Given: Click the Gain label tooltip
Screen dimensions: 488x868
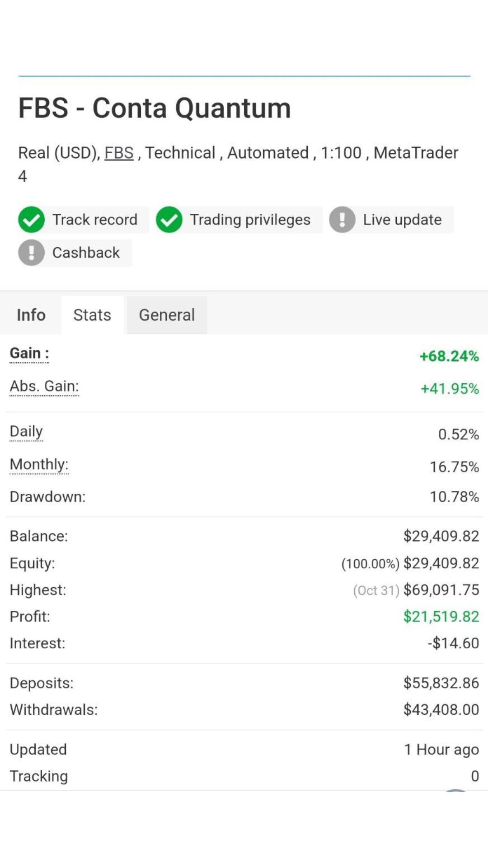Looking at the screenshot, I should pos(29,353).
